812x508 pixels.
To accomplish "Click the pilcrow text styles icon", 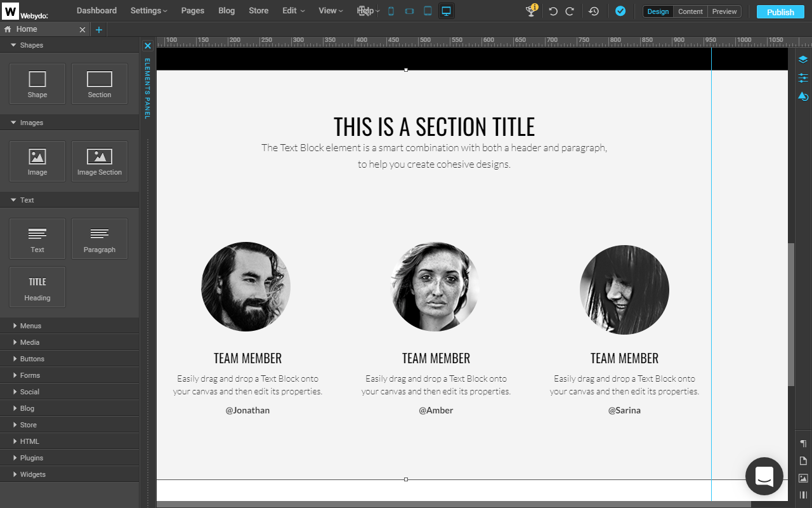I will click(x=803, y=443).
